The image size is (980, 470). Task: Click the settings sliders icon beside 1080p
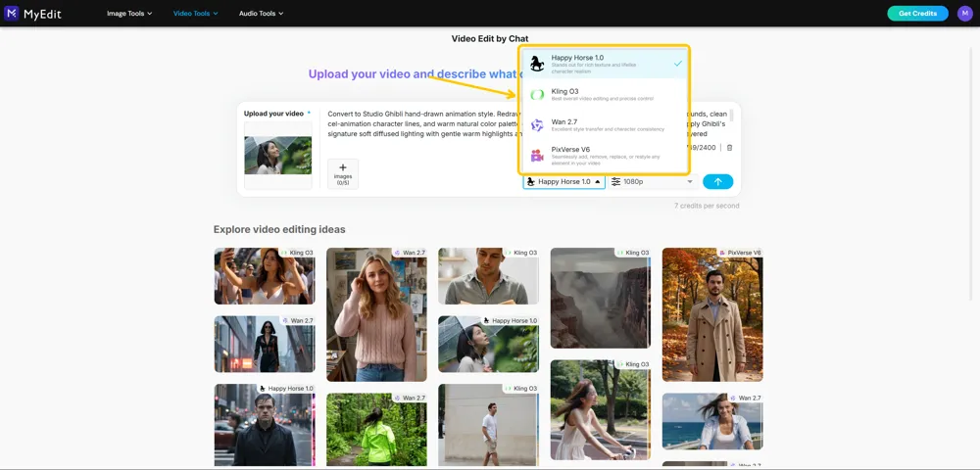[x=616, y=181]
